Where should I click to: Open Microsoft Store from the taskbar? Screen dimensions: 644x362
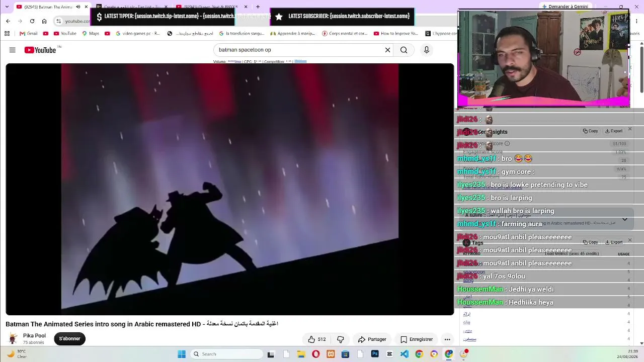click(x=345, y=354)
